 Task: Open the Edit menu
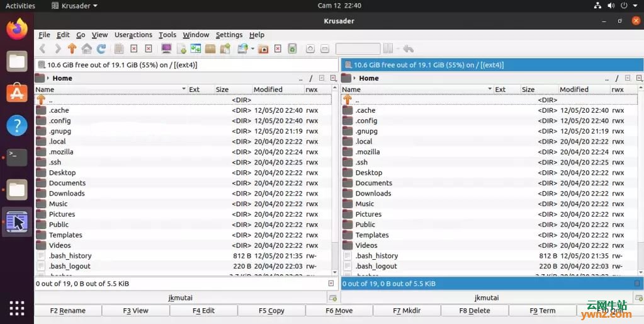(63, 35)
